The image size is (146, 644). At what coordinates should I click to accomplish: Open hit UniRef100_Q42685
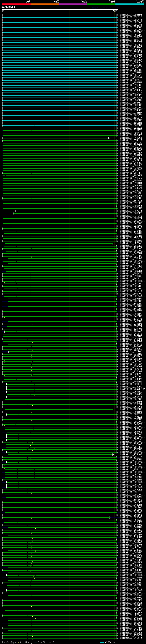pyautogui.click(x=131, y=223)
